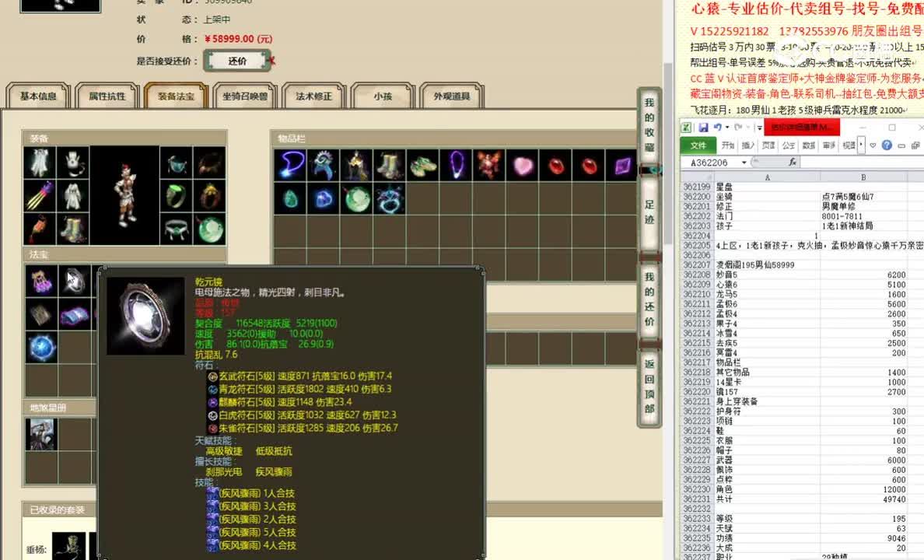Screen dimensions: 924x560
Task: Expand the Undo history dropdown arrow
Action: point(726,127)
